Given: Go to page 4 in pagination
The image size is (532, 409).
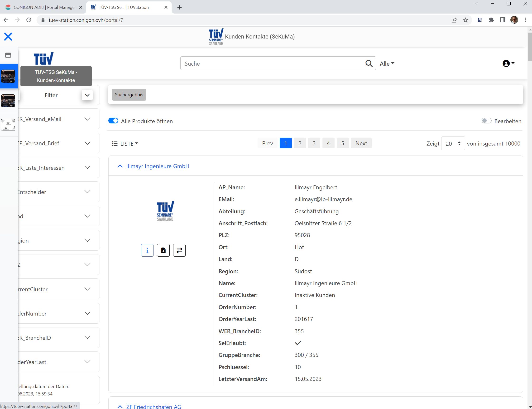Looking at the screenshot, I should [328, 143].
